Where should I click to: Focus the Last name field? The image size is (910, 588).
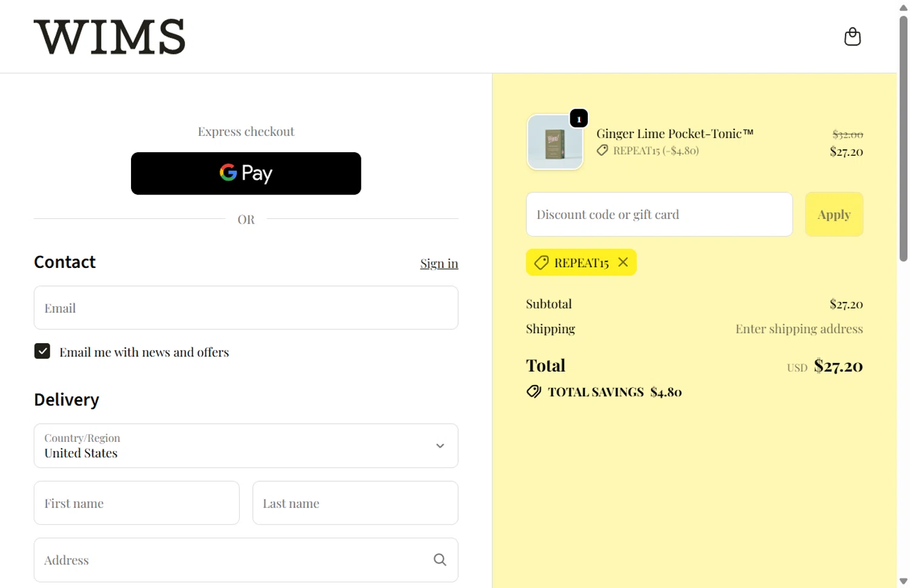pos(355,503)
